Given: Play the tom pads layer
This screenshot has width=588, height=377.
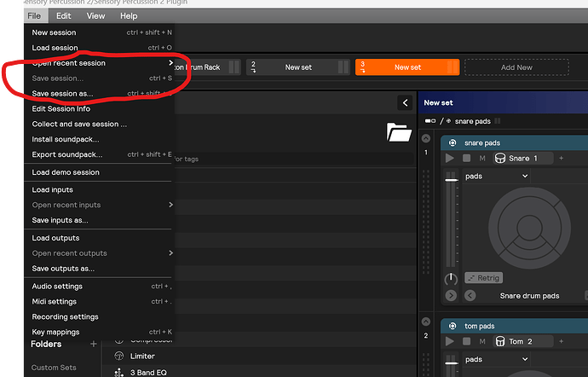Looking at the screenshot, I should click(449, 341).
